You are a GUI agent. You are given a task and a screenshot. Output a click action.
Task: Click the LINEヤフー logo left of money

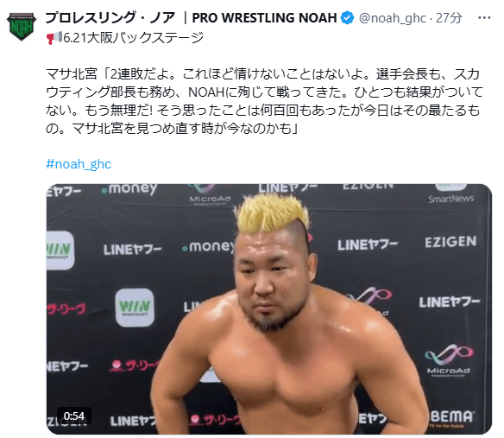click(x=132, y=250)
